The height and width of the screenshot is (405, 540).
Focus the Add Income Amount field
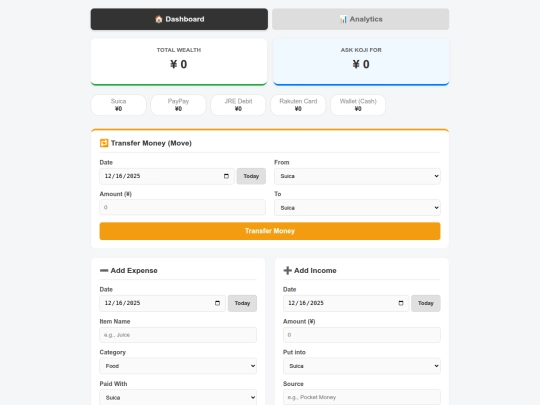pos(362,335)
